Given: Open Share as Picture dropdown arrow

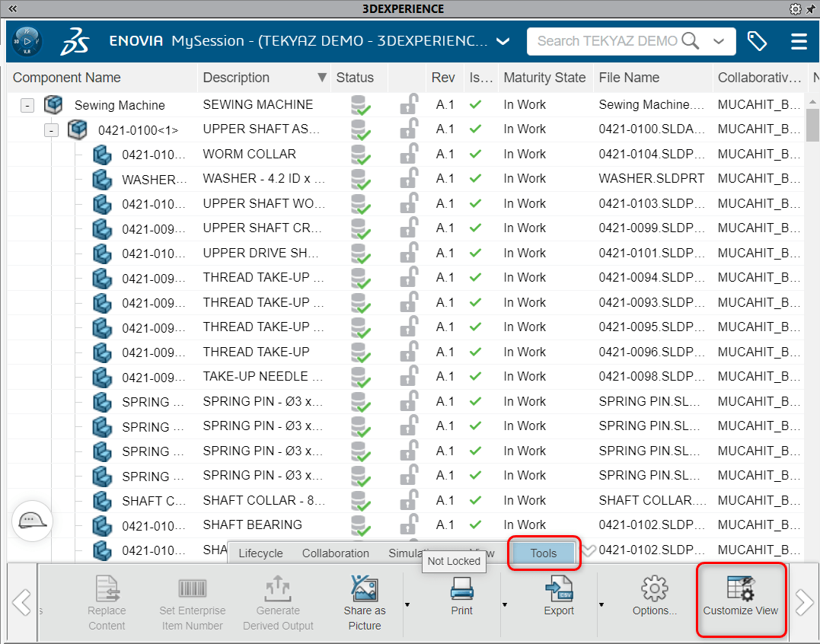Looking at the screenshot, I should coord(407,604).
